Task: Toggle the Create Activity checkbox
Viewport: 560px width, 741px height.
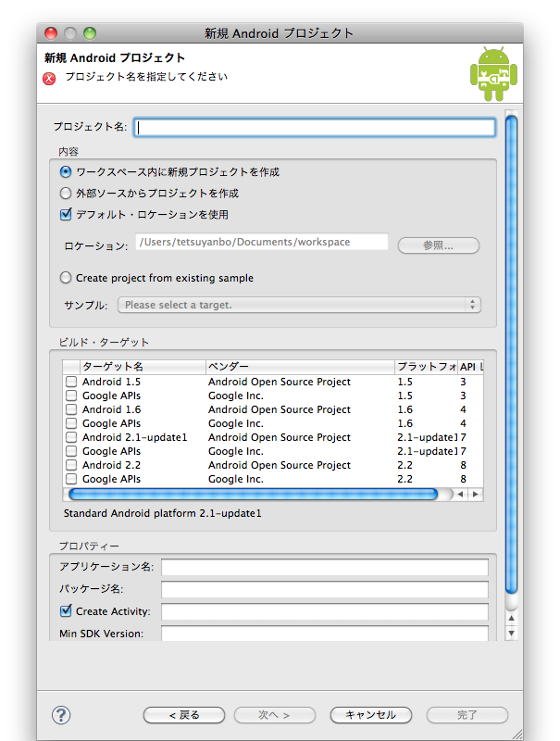Action: pos(66,610)
